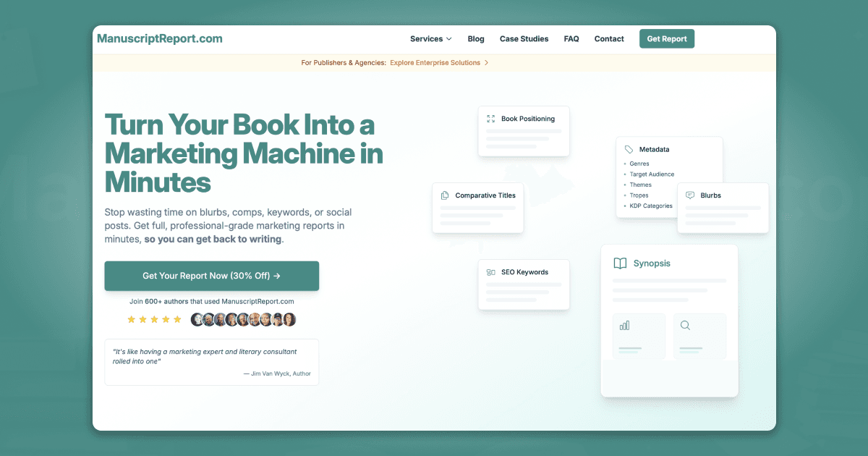The width and height of the screenshot is (868, 456).
Task: Go to Case Studies
Action: pos(524,39)
